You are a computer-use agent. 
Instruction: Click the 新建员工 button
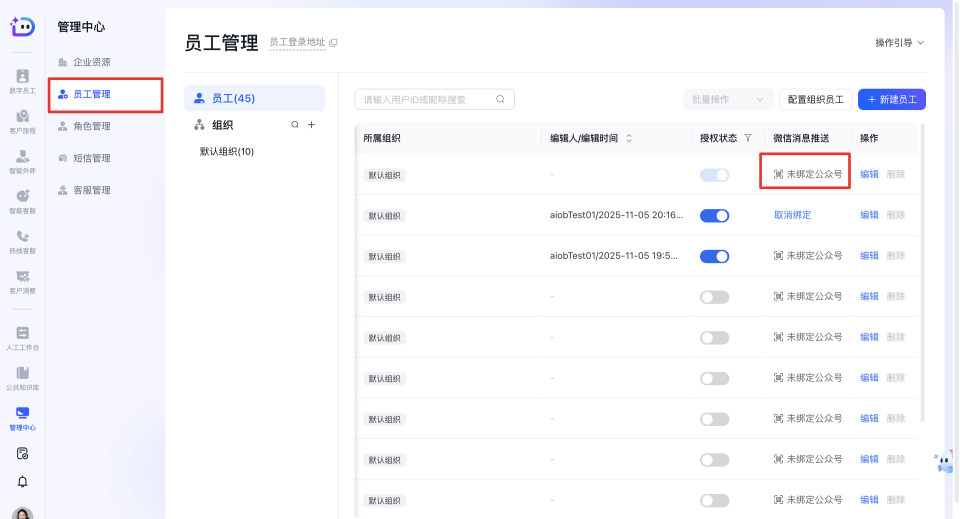coord(891,99)
